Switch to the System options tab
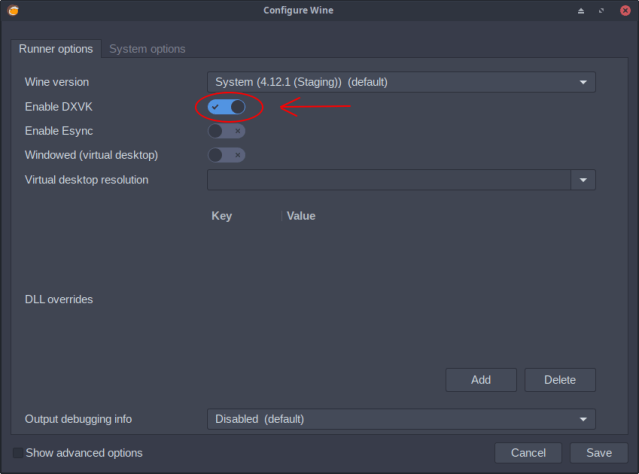This screenshot has height=474, width=639. pos(147,49)
